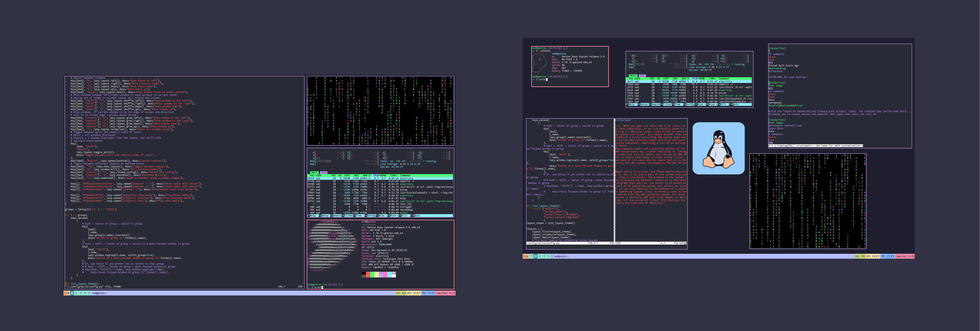Click the '64 comments' link in the terminal feed

point(776,91)
